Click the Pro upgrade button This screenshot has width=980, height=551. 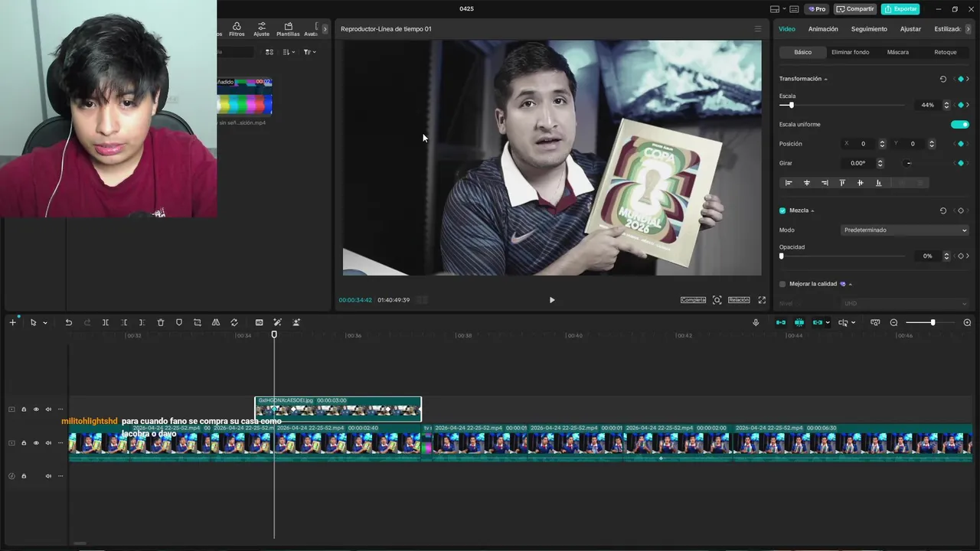(817, 9)
